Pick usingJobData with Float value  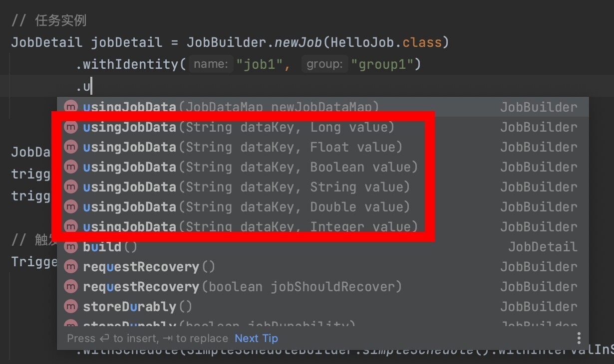[x=243, y=147]
